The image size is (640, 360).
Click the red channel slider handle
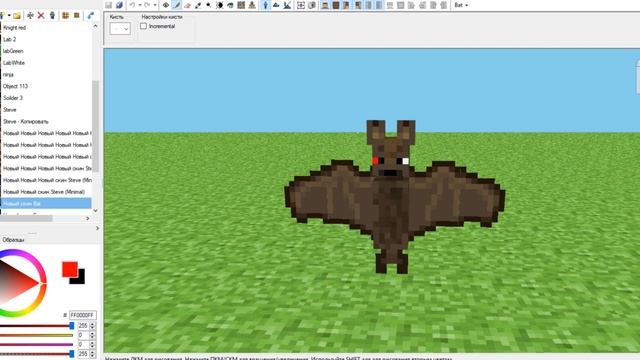point(72,325)
